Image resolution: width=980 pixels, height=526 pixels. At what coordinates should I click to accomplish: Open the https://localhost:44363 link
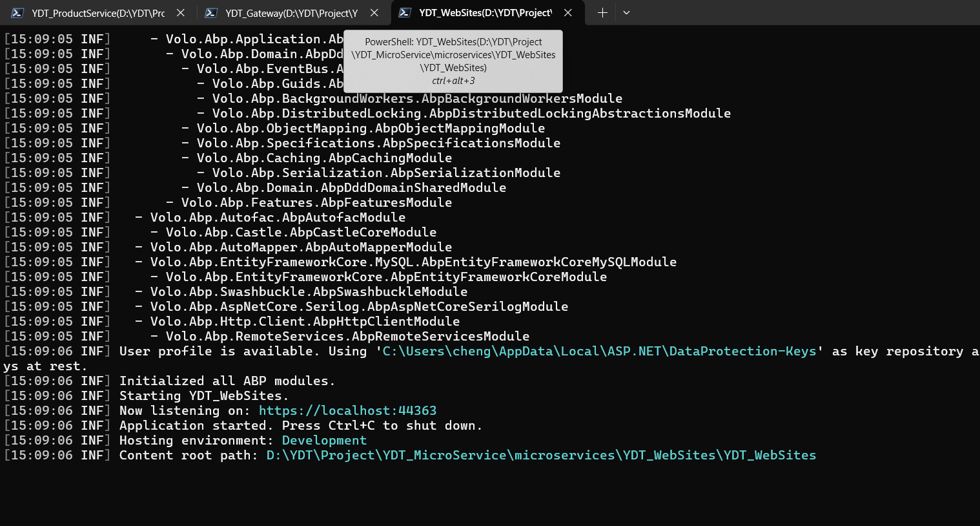(x=347, y=410)
